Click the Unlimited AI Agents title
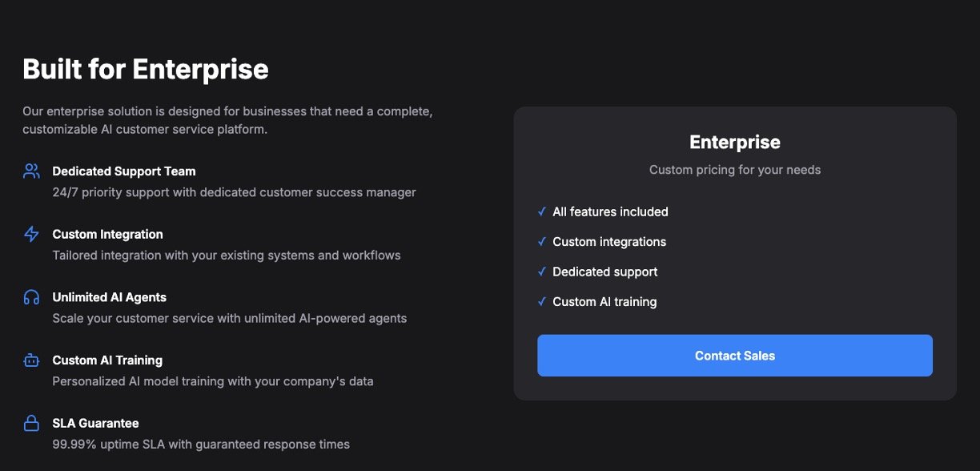The image size is (980, 471). coord(109,297)
